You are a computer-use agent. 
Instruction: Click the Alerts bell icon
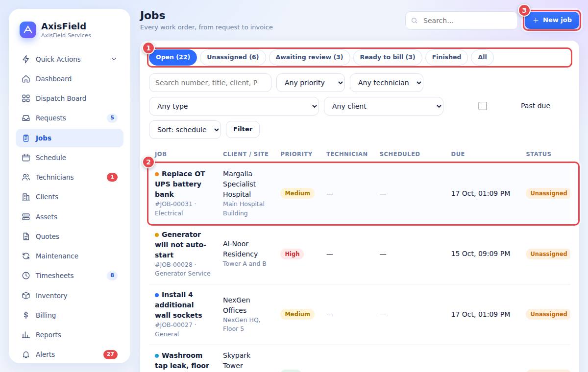[x=26, y=354]
